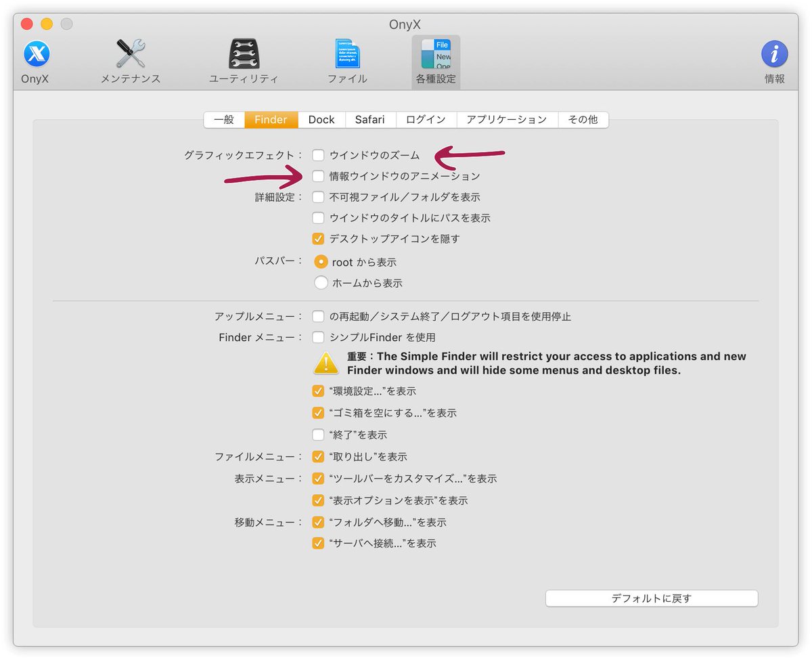Check 再起動／システム終了／ログアウト項目を使用停止 checkbox
This screenshot has width=812, height=660.
pos(318,316)
